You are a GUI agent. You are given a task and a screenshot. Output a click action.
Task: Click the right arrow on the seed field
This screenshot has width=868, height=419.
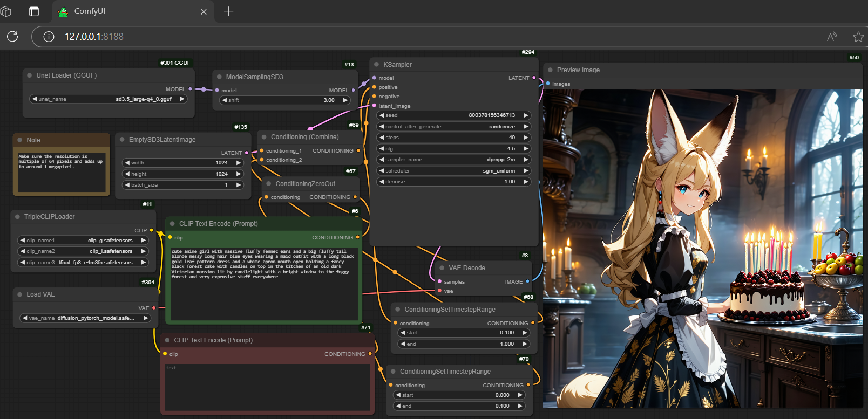pyautogui.click(x=526, y=115)
